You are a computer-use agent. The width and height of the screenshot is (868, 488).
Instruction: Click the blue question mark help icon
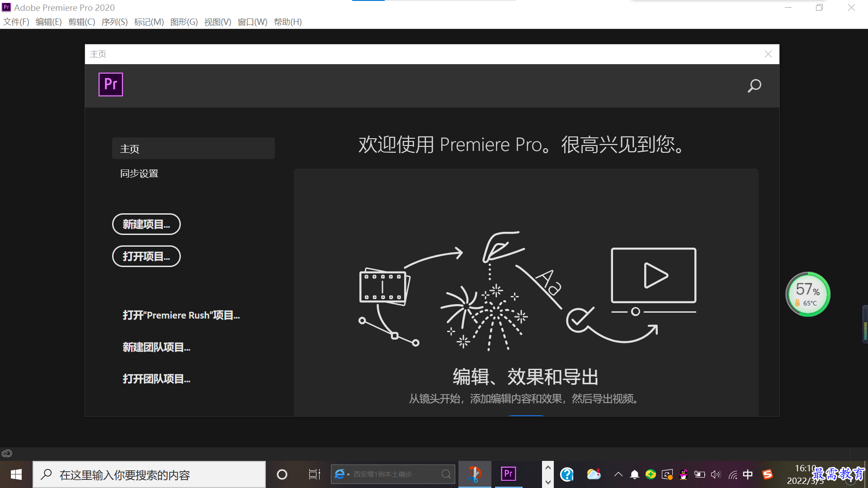tap(567, 474)
